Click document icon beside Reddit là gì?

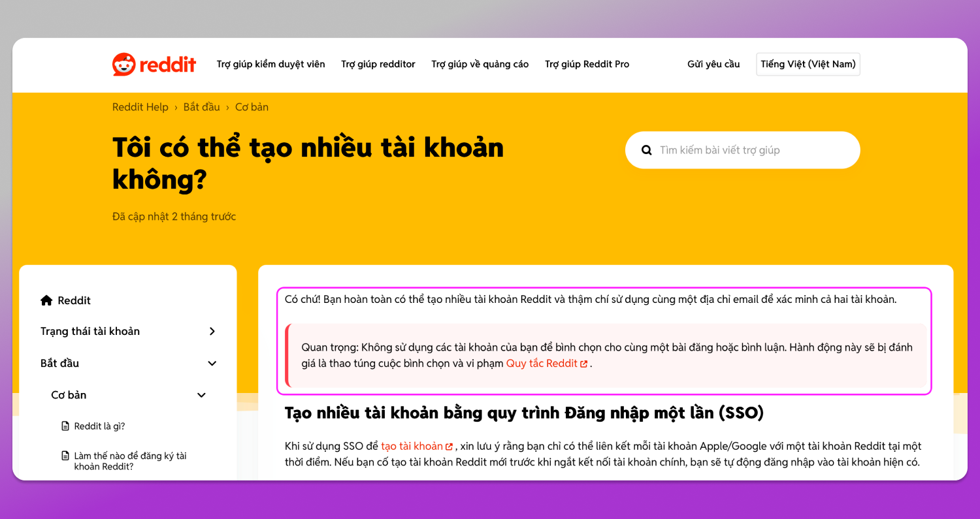coord(65,426)
